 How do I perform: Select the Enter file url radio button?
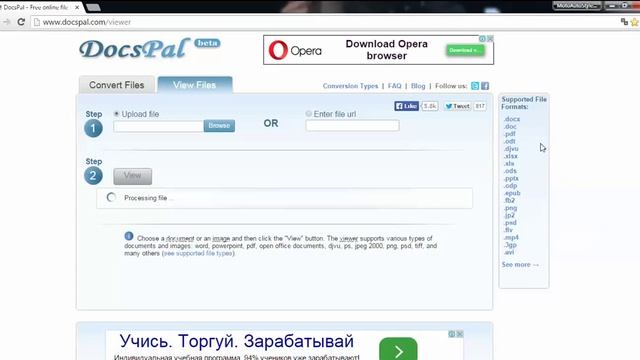tap(309, 114)
